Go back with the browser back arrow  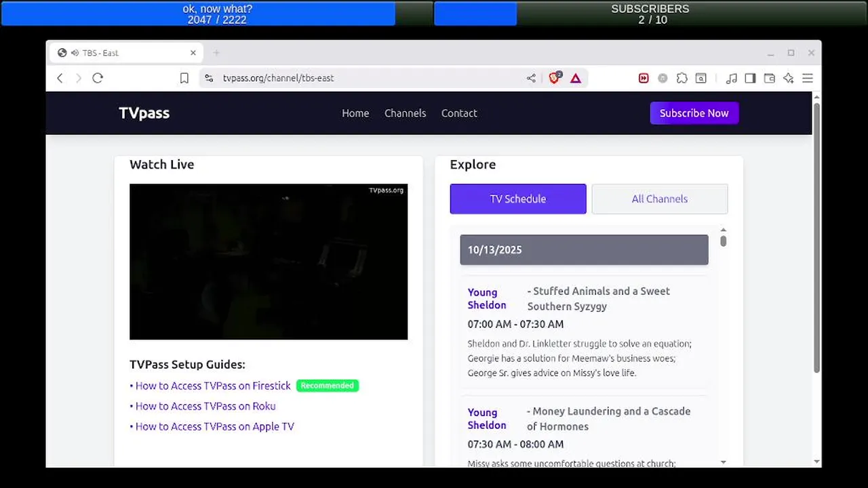tap(60, 78)
